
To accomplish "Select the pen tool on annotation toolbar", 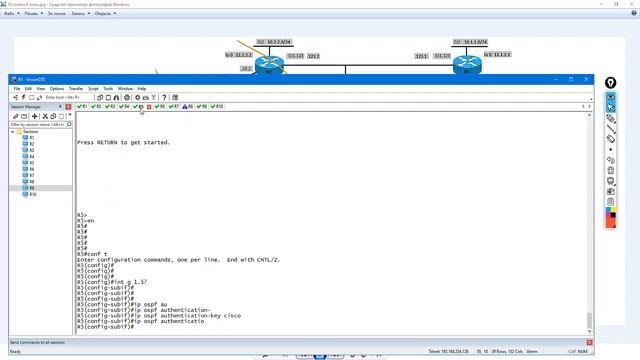I will tap(611, 118).
